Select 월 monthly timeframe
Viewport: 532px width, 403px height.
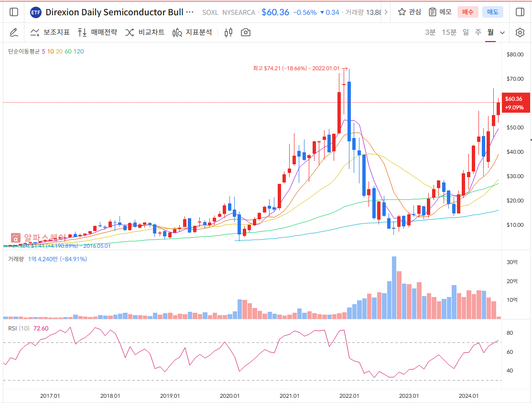click(490, 32)
